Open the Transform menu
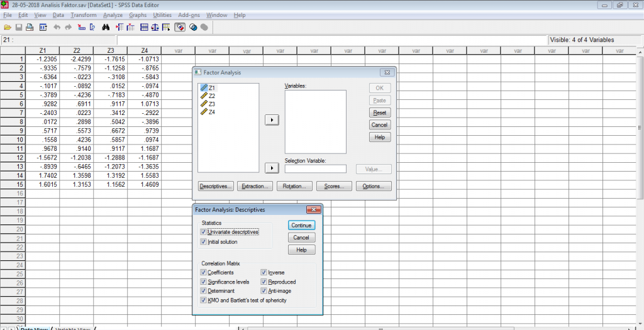Image resolution: width=644 pixels, height=330 pixels. (83, 14)
